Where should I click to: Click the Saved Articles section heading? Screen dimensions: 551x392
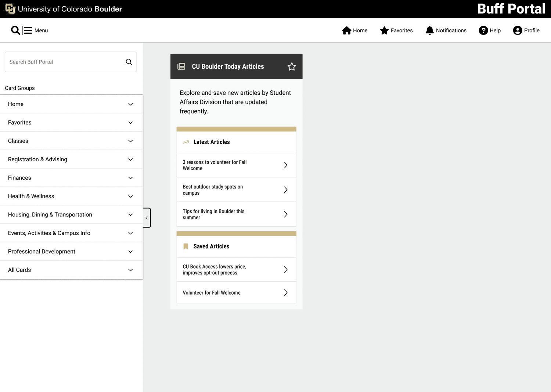(x=211, y=247)
